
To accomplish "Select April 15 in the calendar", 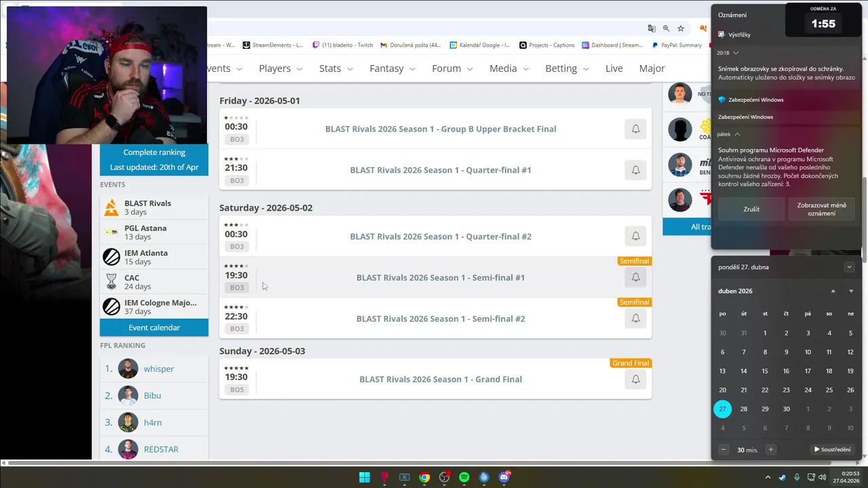I will 765,371.
